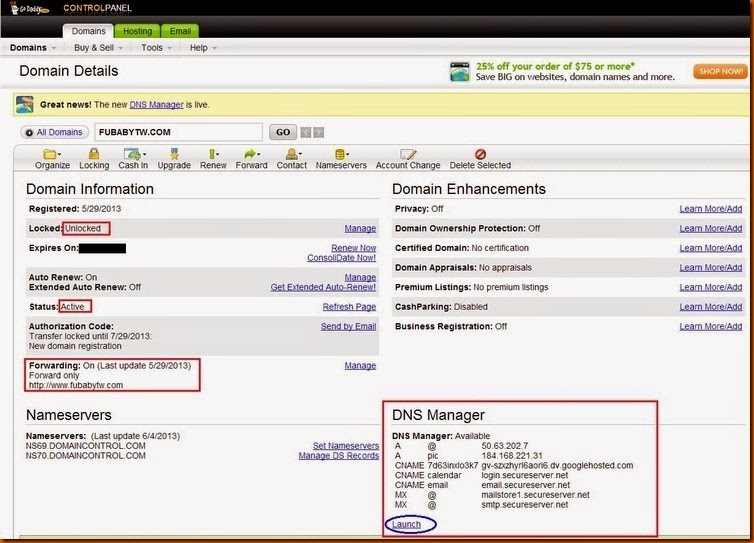This screenshot has width=754, height=543.
Task: Expand the Nameservers dropdown arrow
Action: [x=348, y=154]
